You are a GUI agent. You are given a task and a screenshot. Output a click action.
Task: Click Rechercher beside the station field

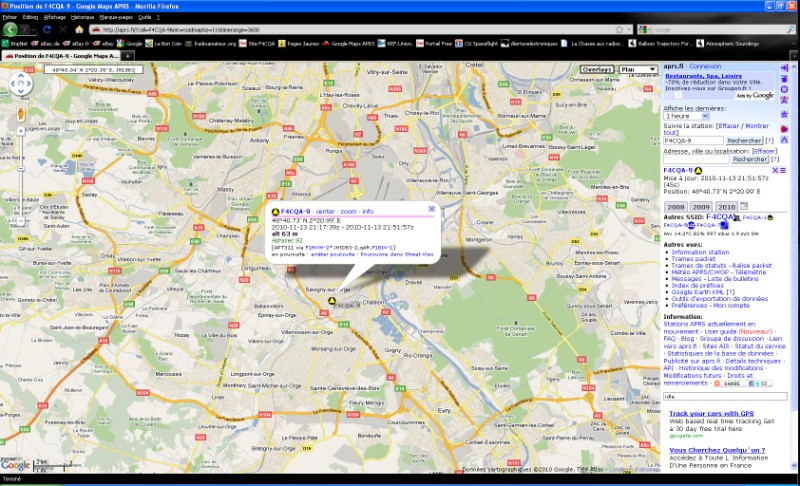(744, 141)
